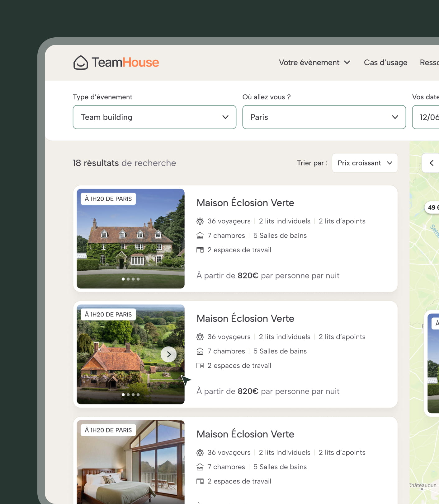439x504 pixels.
Task: Click the bedroom icon in the first listing
Action: click(200, 236)
